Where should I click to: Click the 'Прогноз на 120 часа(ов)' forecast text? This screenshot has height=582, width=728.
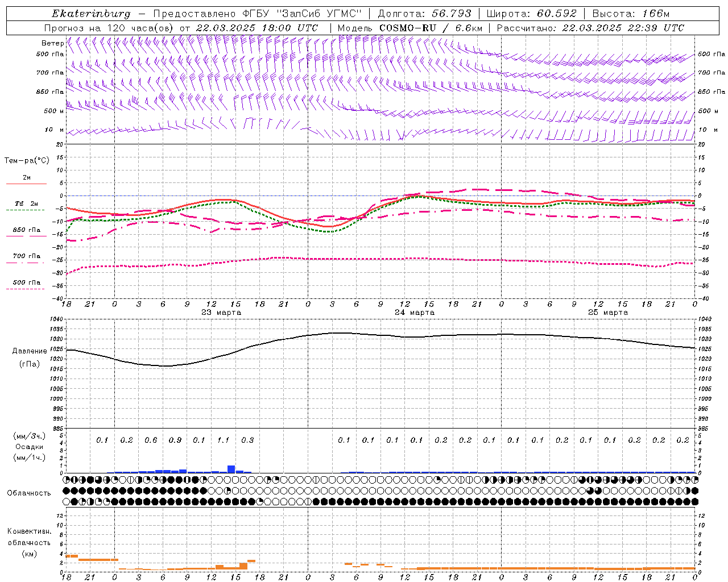click(109, 28)
